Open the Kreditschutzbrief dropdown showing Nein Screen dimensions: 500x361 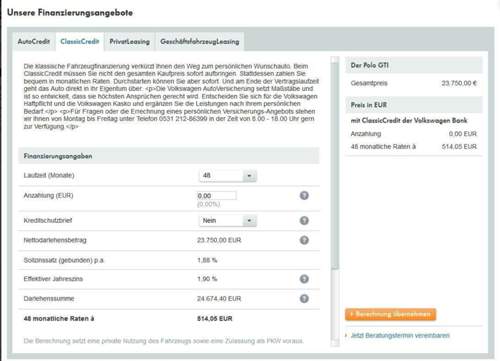(x=228, y=221)
